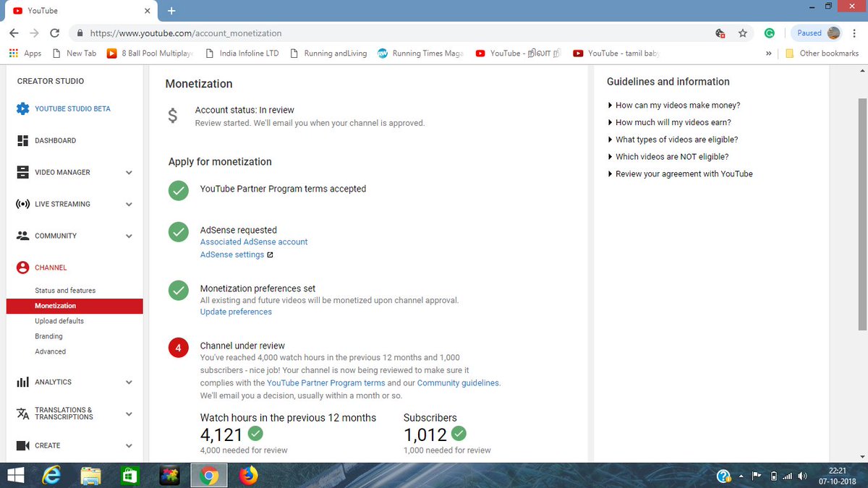
Task: Click the site security lock icon
Action: click(x=78, y=33)
